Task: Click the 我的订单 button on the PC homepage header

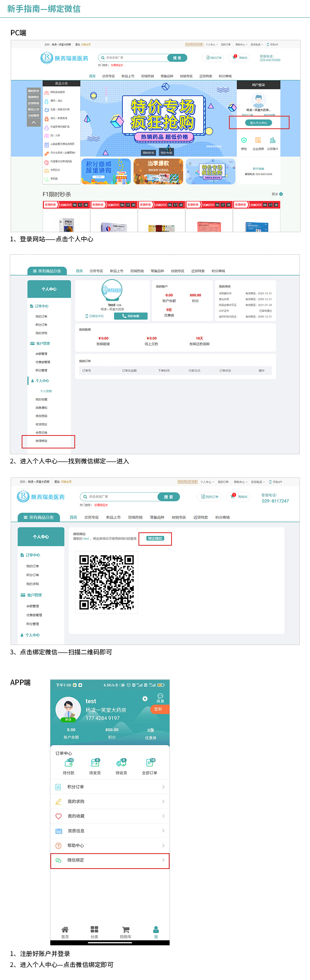Action: click(213, 57)
